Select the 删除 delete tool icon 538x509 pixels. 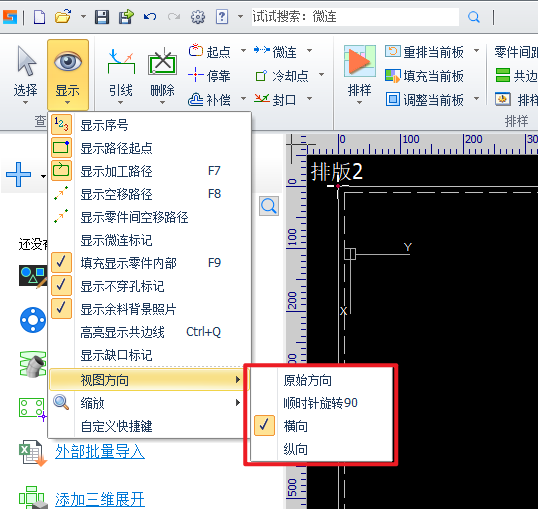[162, 62]
